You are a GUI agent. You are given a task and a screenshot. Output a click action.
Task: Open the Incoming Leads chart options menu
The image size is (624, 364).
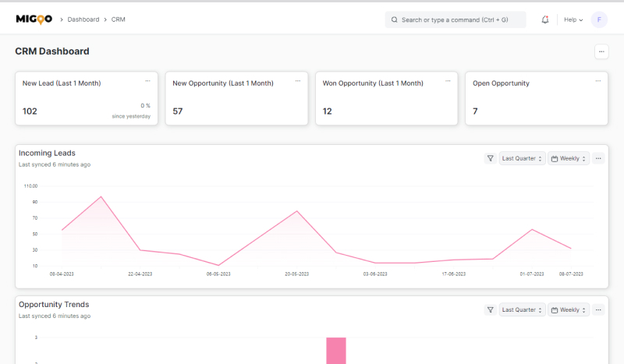coord(598,158)
